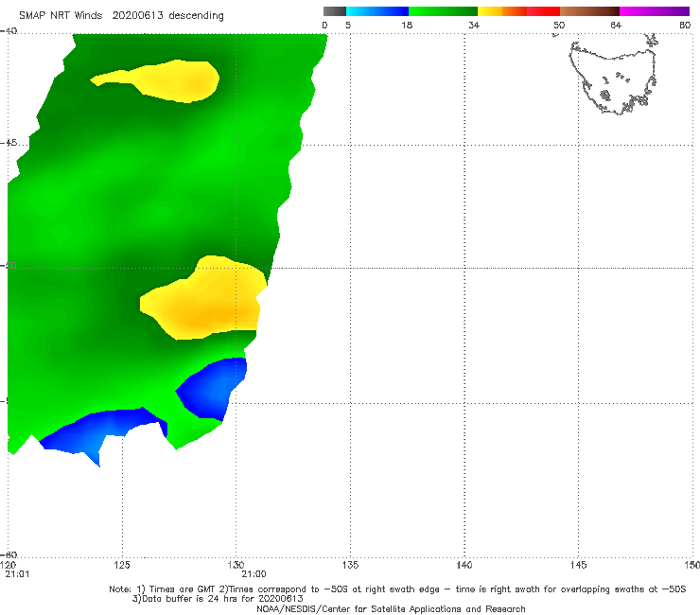Screen dimensions: 700x615
Task: Click the "NOAA/NESDIS/Center for Satellite Applications and Research" credit
Action: click(391, 609)
